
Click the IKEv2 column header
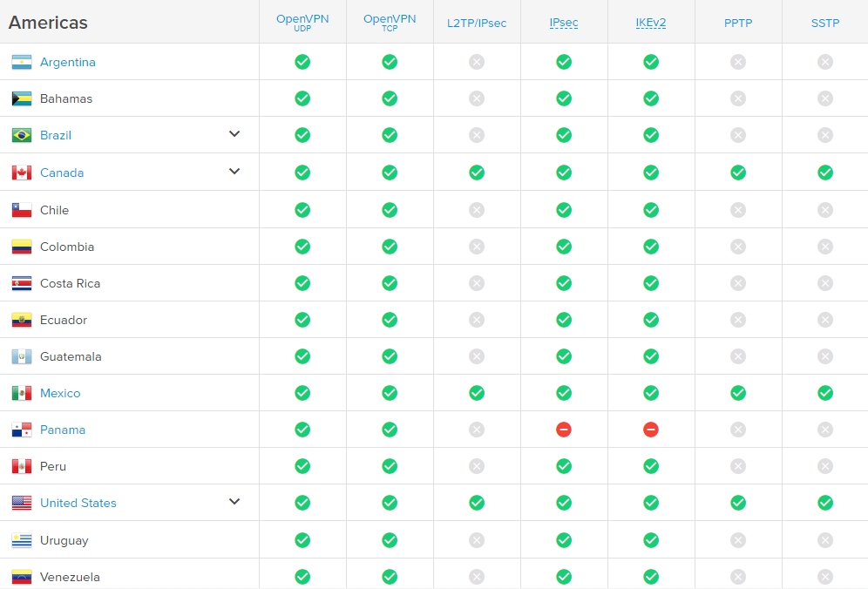(x=651, y=23)
